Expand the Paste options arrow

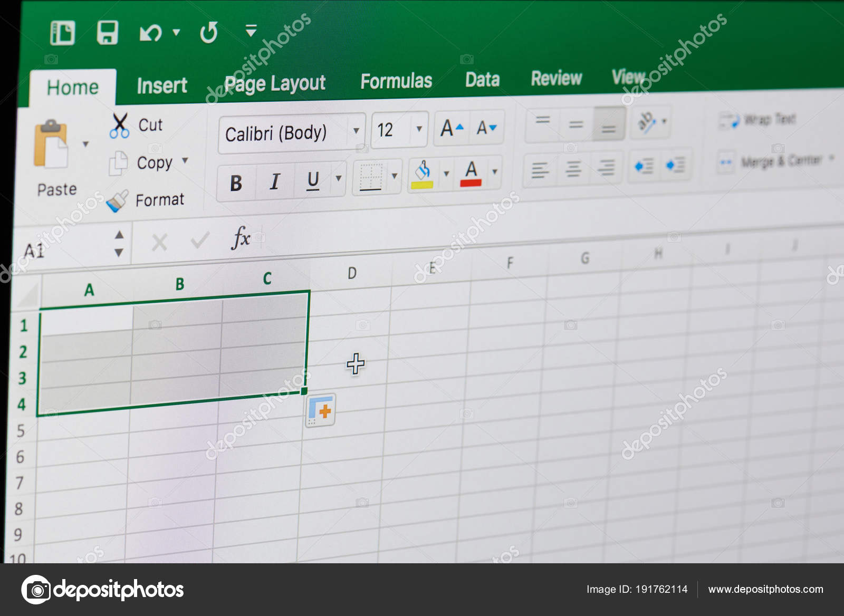coord(85,144)
